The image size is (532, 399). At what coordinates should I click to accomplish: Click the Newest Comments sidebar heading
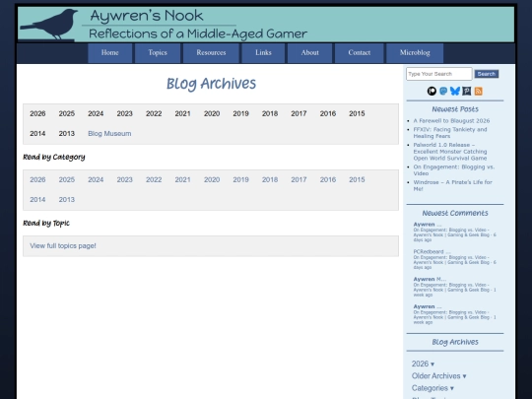455,213
